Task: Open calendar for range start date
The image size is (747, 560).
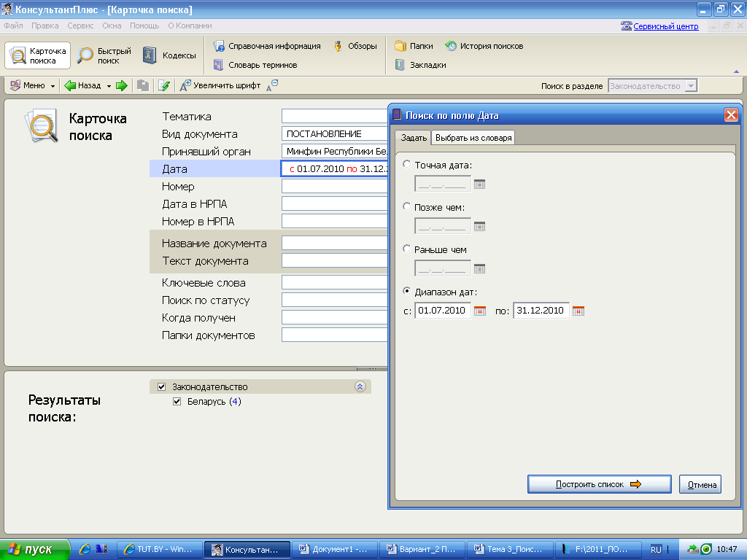Action: pyautogui.click(x=480, y=311)
